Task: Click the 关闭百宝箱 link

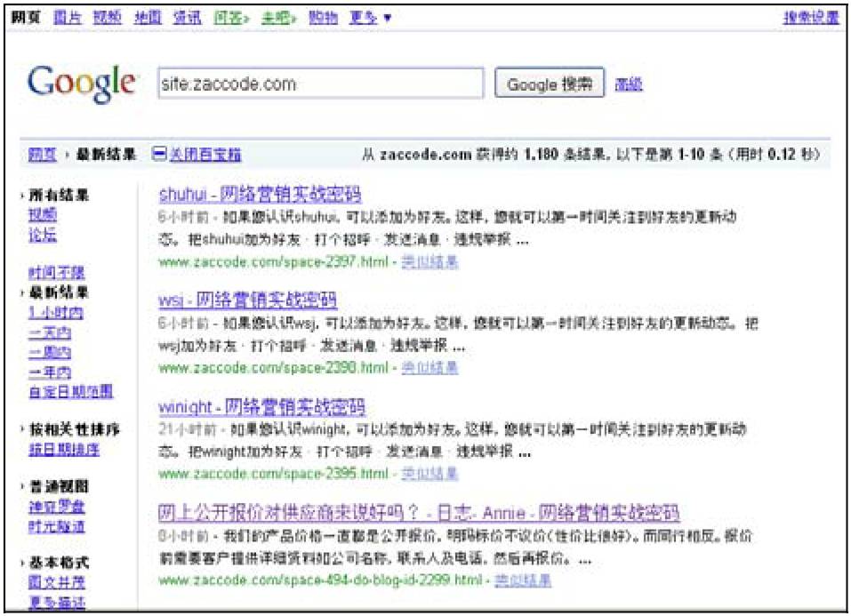Action: (205, 155)
